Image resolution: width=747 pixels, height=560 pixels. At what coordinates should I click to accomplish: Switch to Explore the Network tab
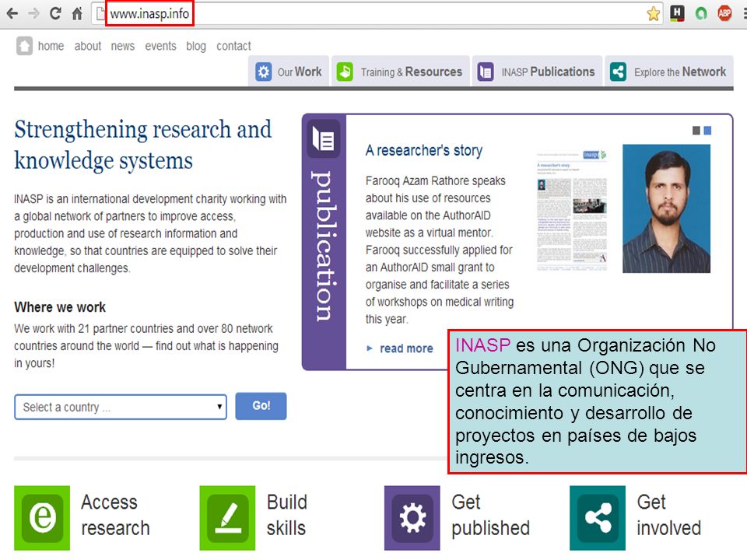(669, 72)
